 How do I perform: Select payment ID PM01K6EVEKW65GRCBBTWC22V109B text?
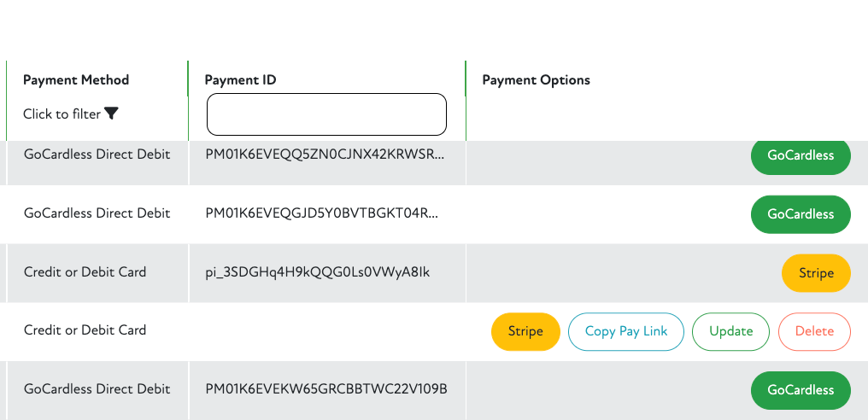326,389
